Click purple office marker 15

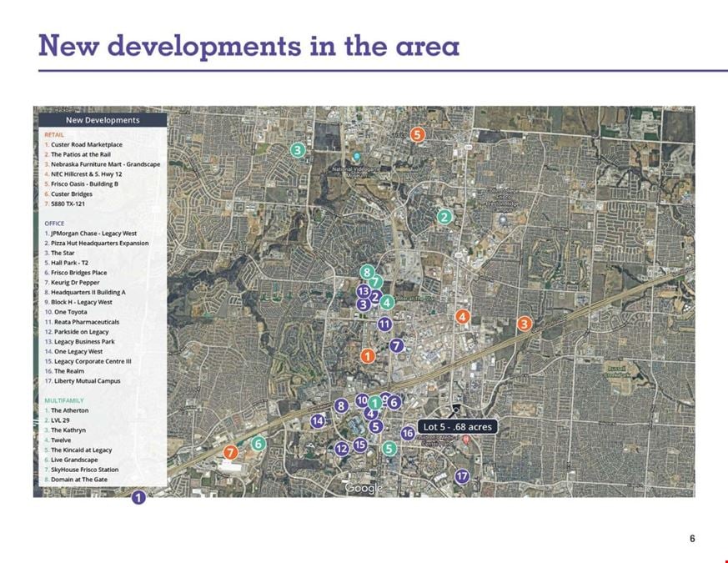point(359,445)
